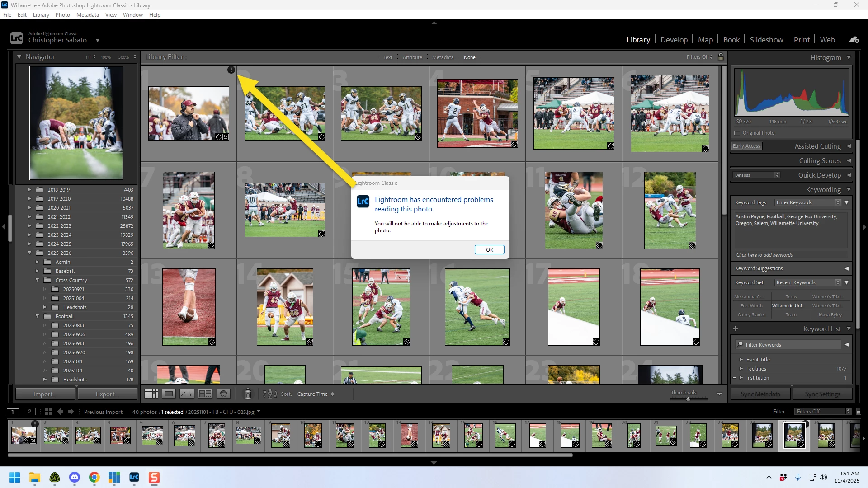Viewport: 868px width, 488px height.
Task: Enable the Original Photo checkbox
Action: [737, 133]
